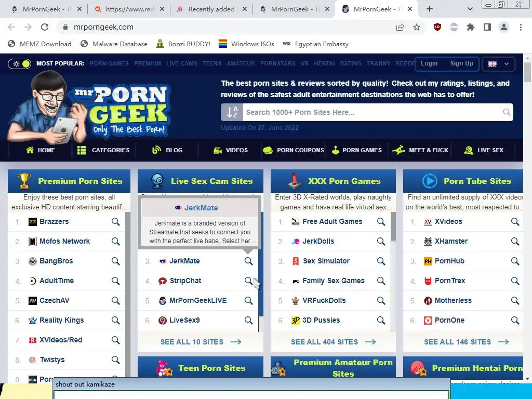Go back using browser back arrow
The width and height of the screenshot is (532, 399).
[11, 27]
